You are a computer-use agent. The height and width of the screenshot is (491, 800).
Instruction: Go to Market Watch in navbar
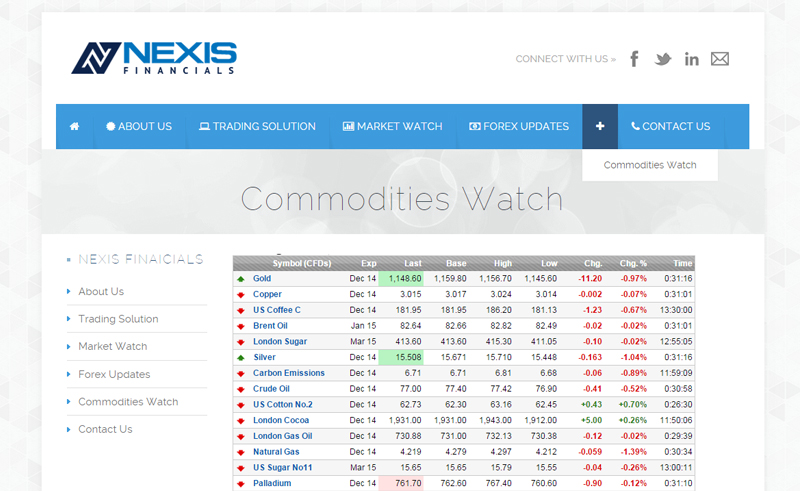pos(392,127)
